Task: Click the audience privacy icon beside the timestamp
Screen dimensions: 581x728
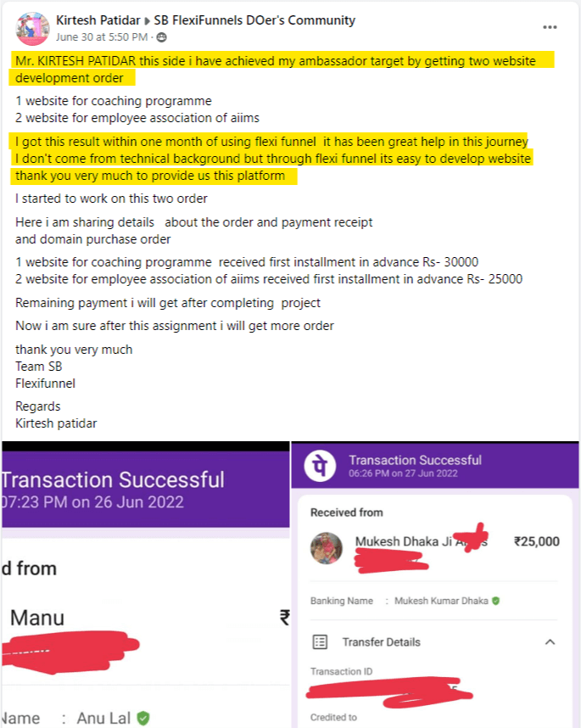Action: [162, 37]
